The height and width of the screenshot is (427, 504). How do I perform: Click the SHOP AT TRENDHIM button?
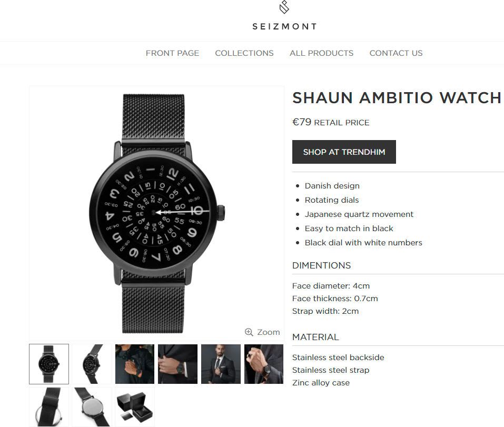tap(344, 152)
